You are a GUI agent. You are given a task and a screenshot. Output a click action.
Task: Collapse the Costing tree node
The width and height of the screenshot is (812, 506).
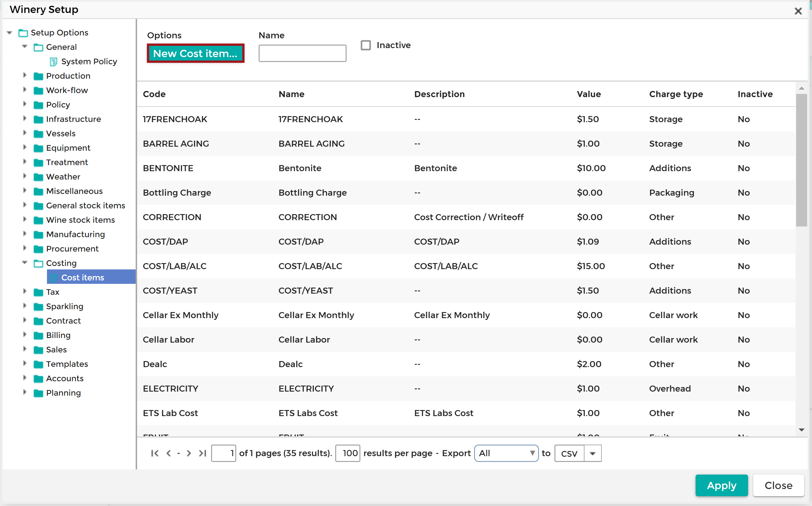pos(25,263)
